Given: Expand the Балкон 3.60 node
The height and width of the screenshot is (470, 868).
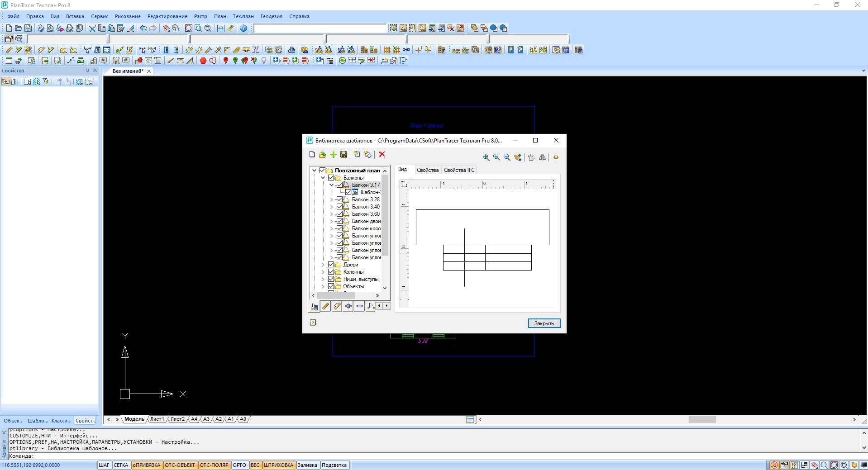Looking at the screenshot, I should point(331,214).
